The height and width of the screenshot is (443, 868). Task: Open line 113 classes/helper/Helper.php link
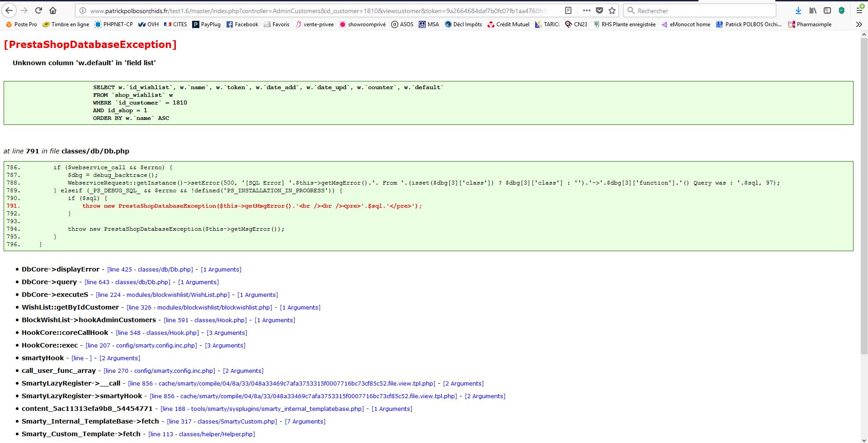202,434
